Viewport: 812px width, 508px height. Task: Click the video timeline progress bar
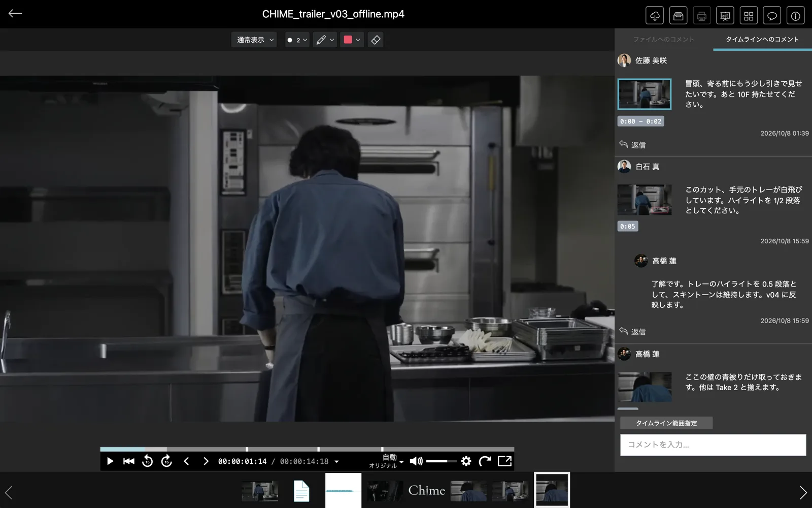tap(307, 449)
